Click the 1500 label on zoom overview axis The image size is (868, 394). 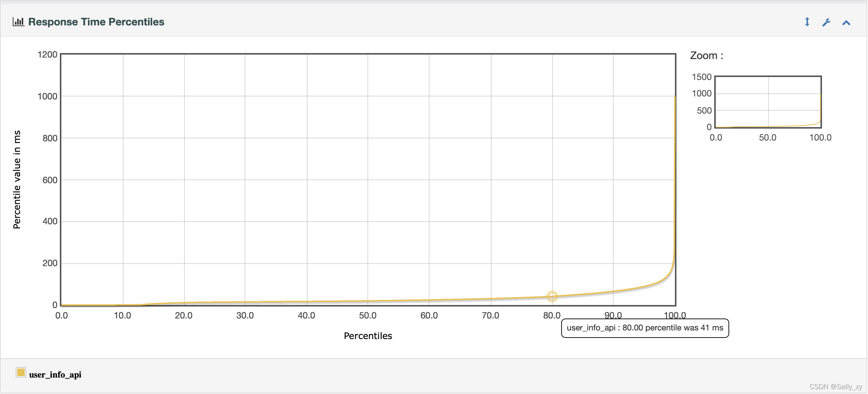[x=702, y=77]
